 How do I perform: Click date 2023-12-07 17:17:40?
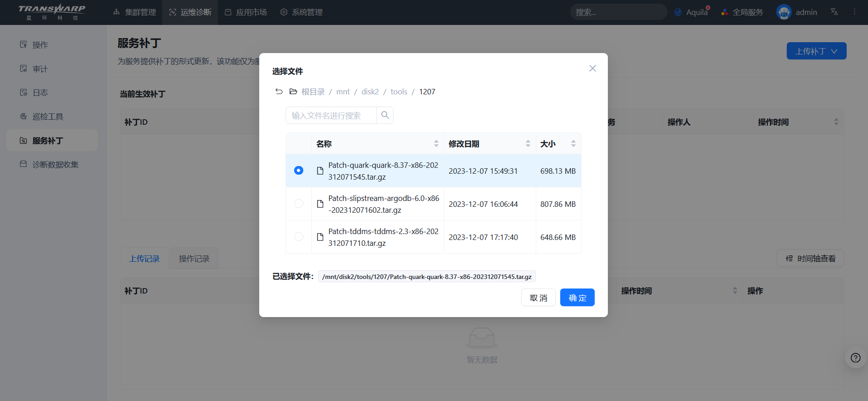(483, 237)
